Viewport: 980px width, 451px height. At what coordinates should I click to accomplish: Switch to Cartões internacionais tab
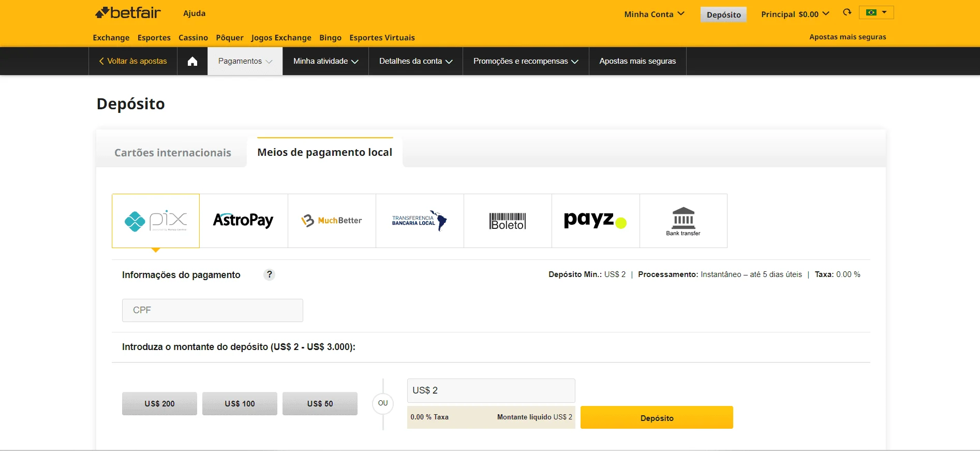[173, 153]
